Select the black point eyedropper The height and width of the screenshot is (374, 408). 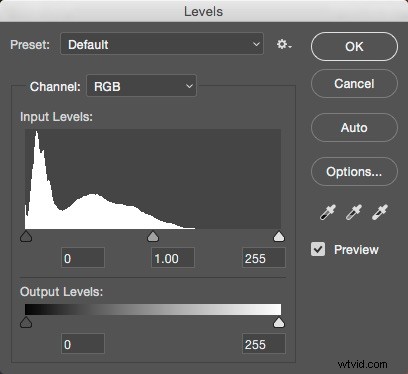(328, 212)
